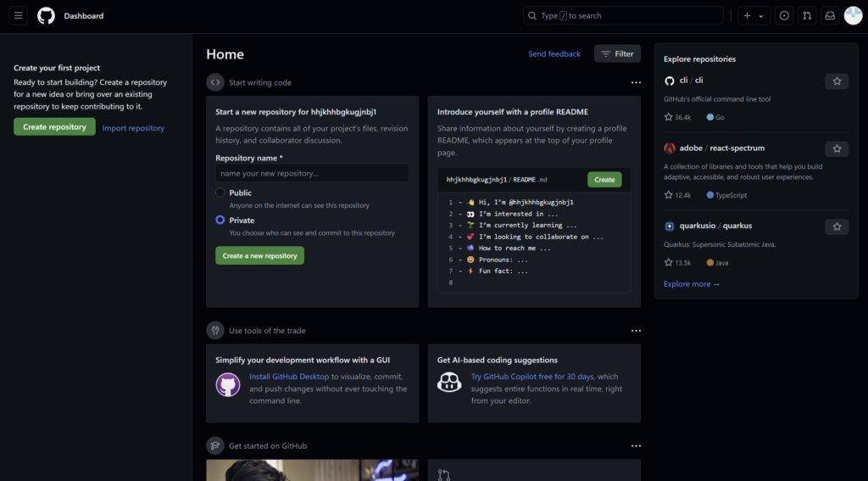Viewport: 868px width, 481px height.
Task: Click the GitHub Octocat logo in the header
Action: click(x=46, y=15)
